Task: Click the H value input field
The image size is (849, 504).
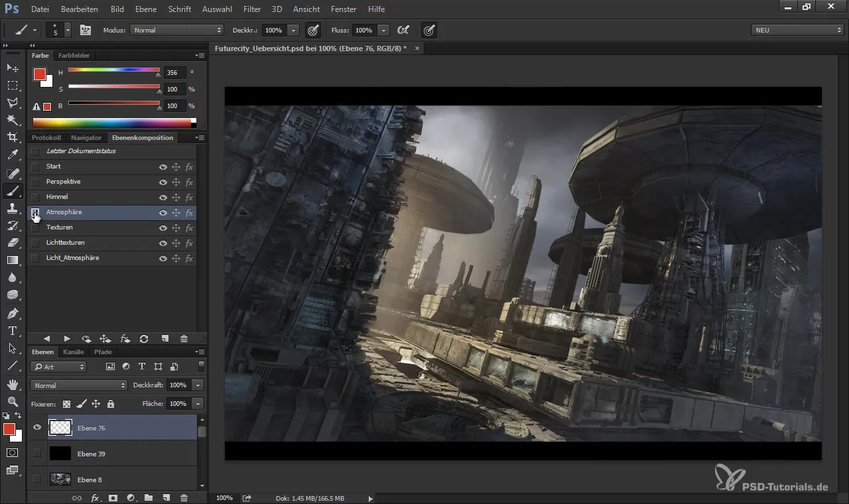Action: 174,72
